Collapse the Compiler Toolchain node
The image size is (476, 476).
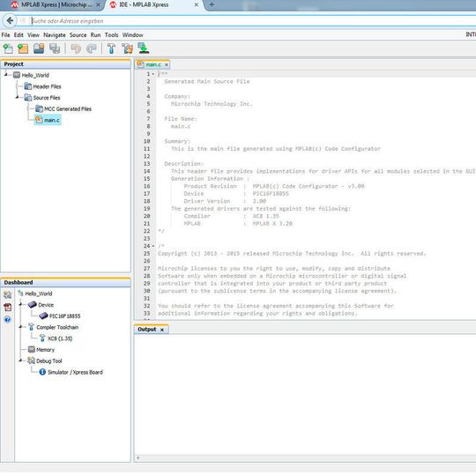tap(20, 327)
